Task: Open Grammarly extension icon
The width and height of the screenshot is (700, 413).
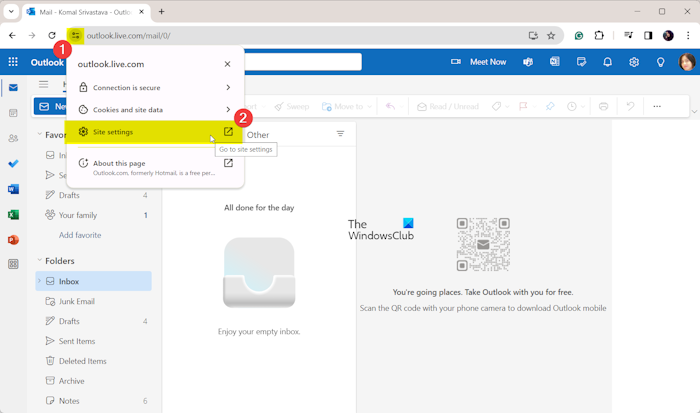Action: tap(579, 36)
